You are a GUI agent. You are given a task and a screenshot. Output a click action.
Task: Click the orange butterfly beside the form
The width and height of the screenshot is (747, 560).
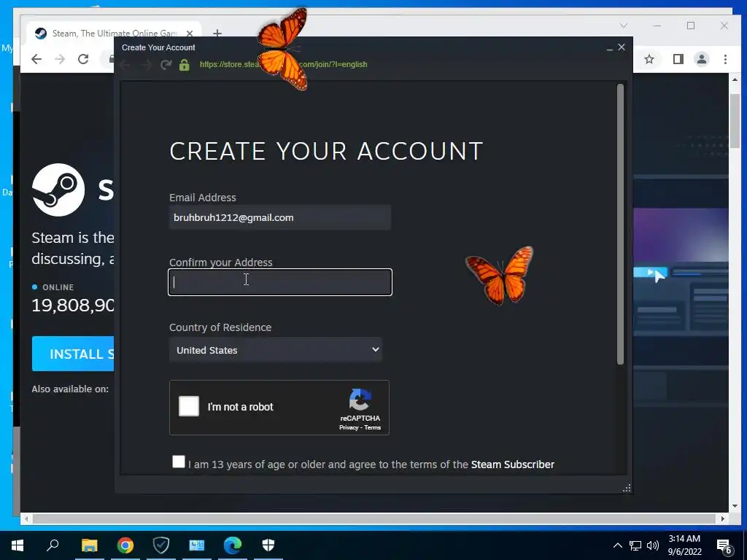tap(499, 275)
